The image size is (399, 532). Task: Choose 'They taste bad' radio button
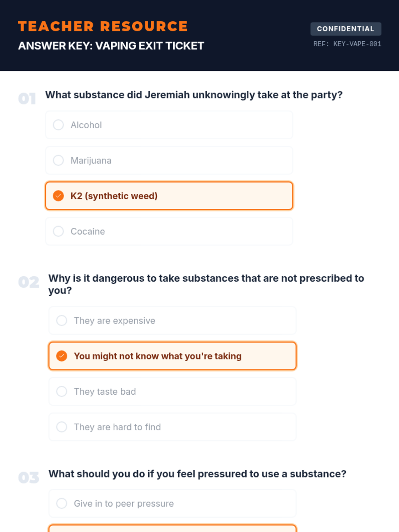[62, 391]
